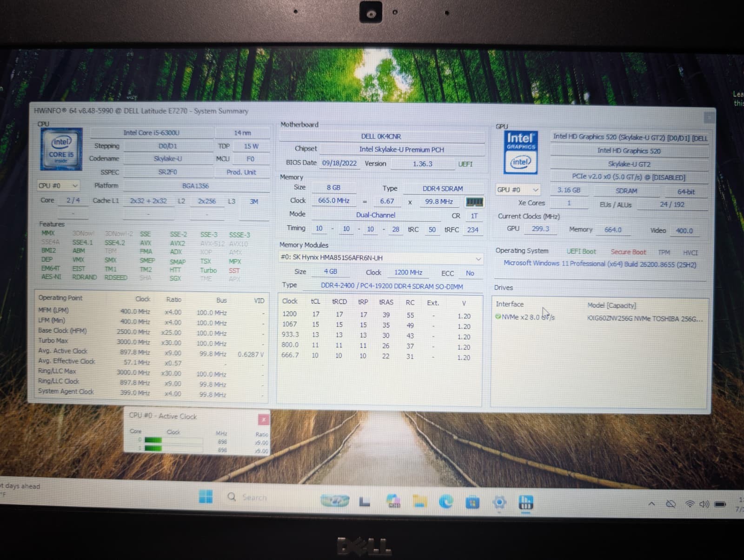This screenshot has width=744, height=560.
Task: Click the UEFI Boot status label
Action: (x=581, y=252)
